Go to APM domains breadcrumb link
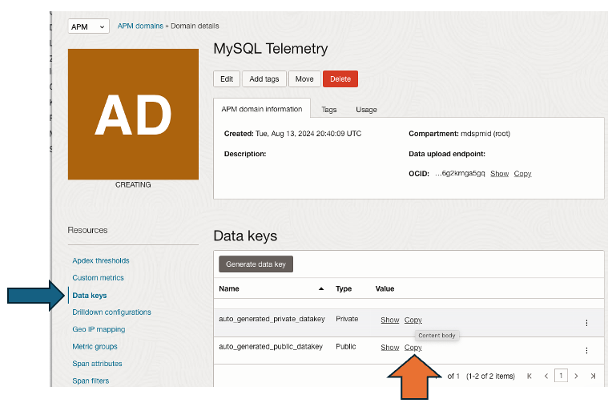612x416 pixels. click(x=140, y=26)
